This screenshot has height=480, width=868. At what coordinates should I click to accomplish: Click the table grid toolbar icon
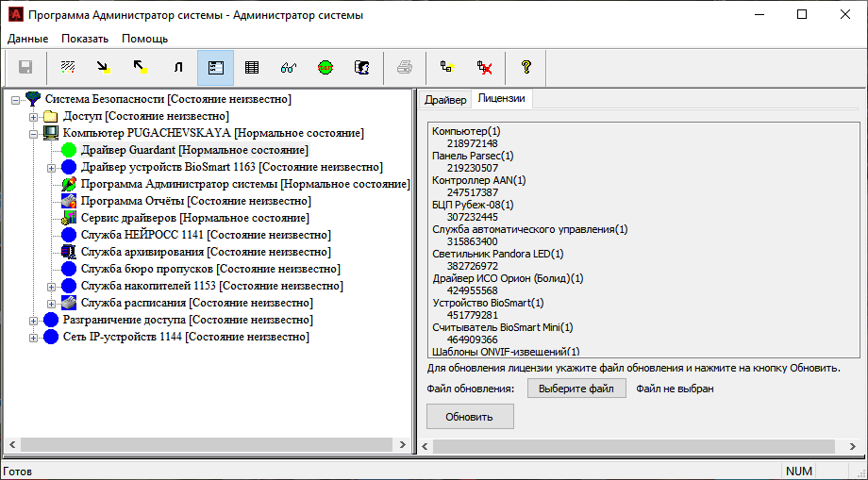tap(252, 68)
